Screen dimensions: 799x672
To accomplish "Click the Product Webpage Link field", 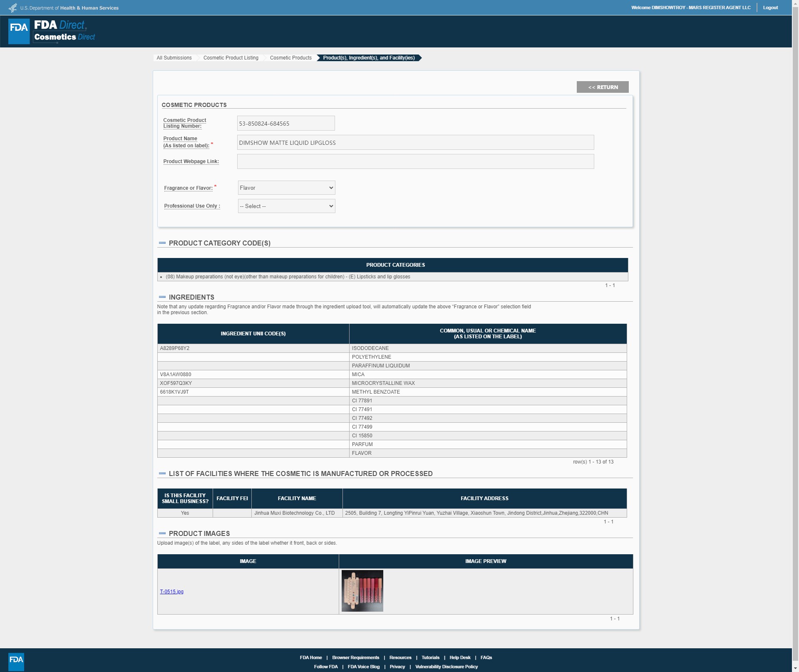I will click(x=415, y=161).
